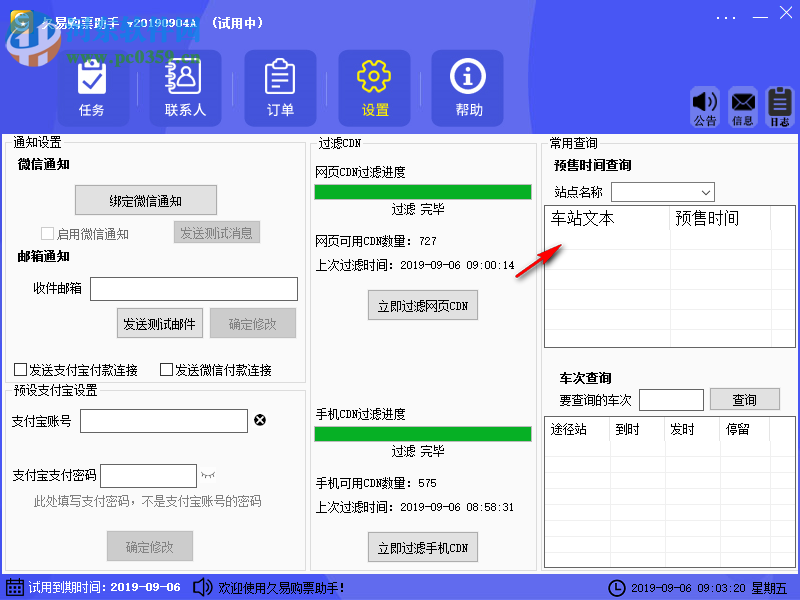Click the password hint 此处填写支付密码 text
This screenshot has width=800, height=600.
tap(147, 501)
